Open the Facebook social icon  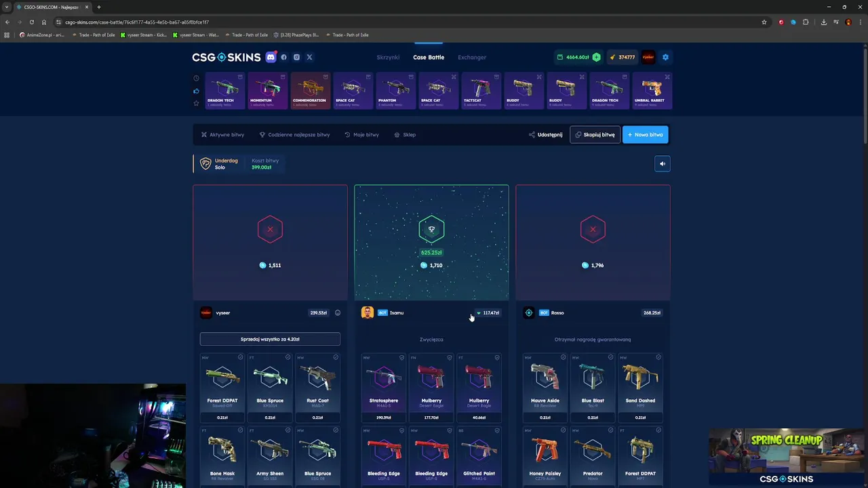point(284,57)
